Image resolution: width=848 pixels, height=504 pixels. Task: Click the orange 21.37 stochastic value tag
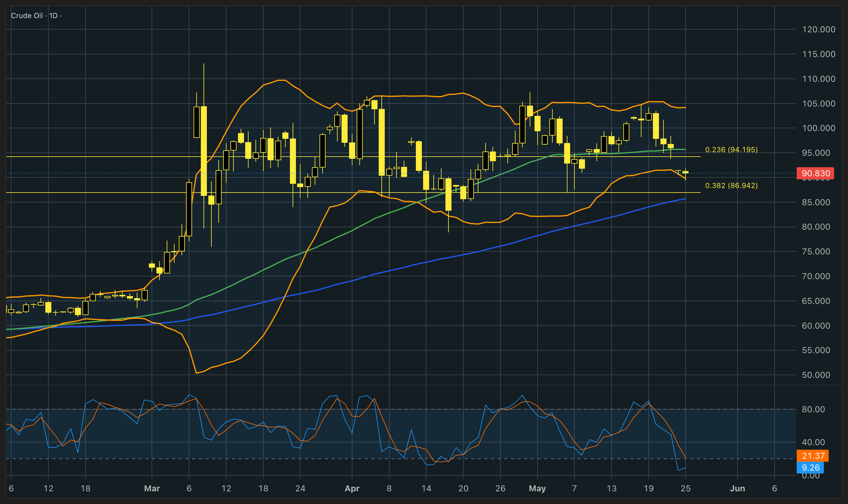(813, 456)
